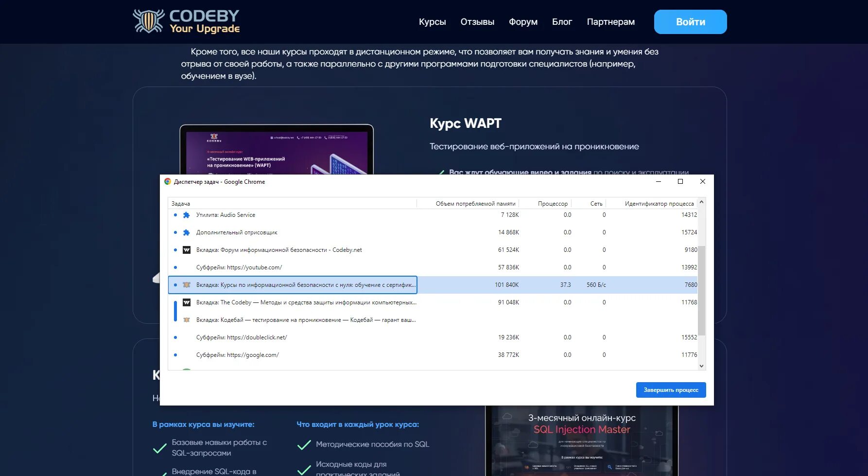This screenshot has width=868, height=476.
Task: Click the green checkmark beside Базовые навыки работы
Action: click(160, 448)
